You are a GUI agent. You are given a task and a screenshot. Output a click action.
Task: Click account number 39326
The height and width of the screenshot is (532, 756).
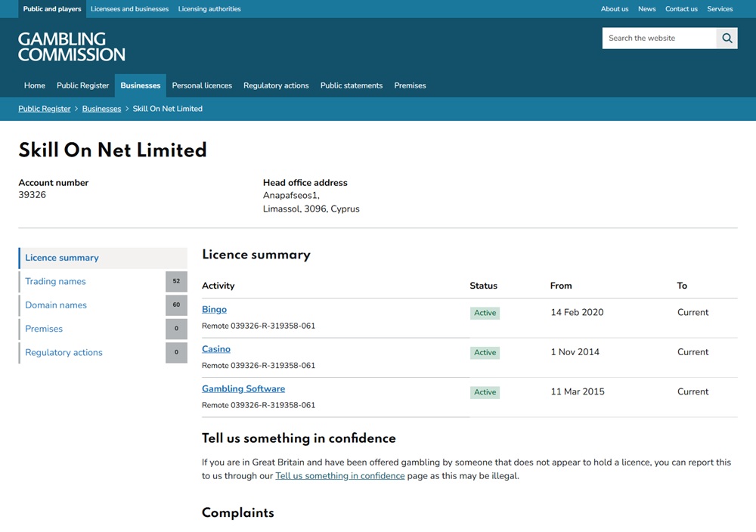[x=33, y=195]
